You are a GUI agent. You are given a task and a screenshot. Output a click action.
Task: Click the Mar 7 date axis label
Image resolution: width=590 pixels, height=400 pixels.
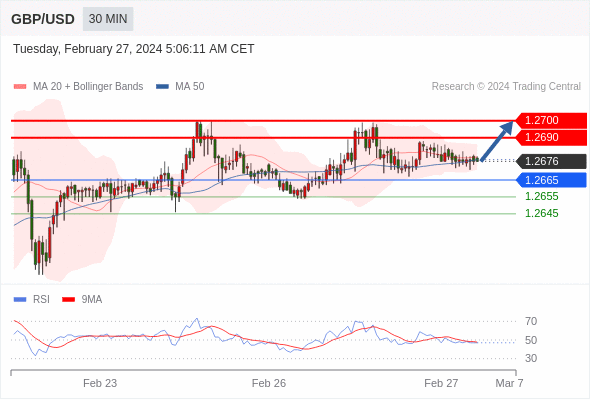(509, 383)
